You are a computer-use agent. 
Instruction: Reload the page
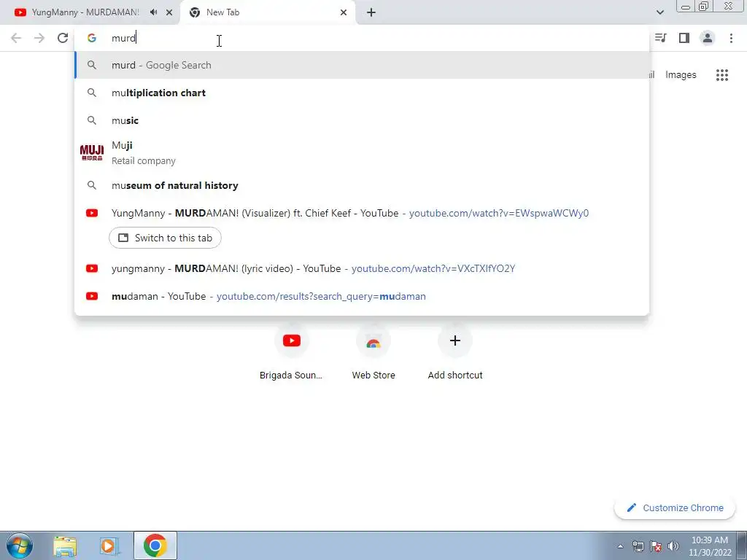pyautogui.click(x=63, y=38)
